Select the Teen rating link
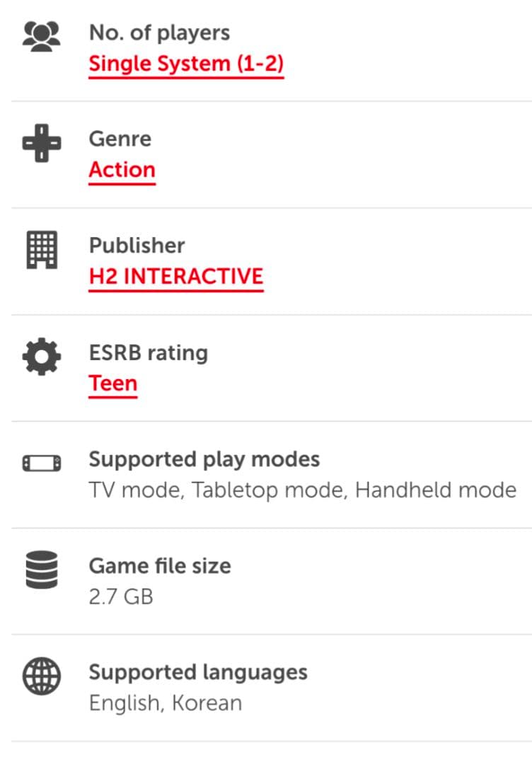Image resolution: width=532 pixels, height=764 pixels. [112, 383]
